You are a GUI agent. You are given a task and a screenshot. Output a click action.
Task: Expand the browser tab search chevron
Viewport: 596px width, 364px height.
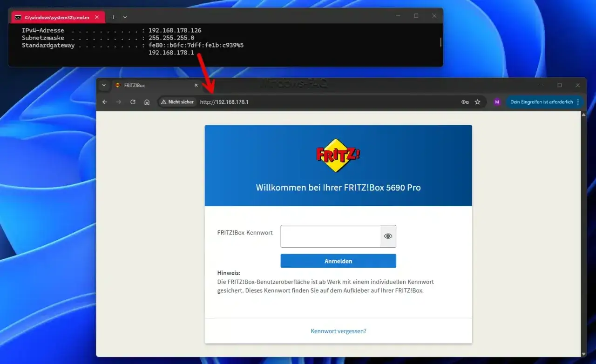[x=104, y=86]
